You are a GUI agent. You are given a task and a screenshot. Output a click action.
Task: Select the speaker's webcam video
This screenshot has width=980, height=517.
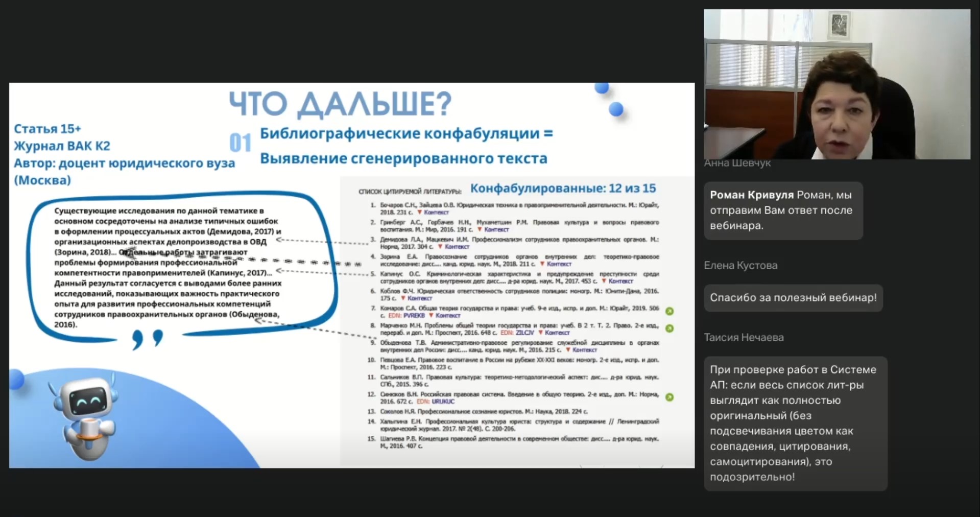pyautogui.click(x=836, y=84)
